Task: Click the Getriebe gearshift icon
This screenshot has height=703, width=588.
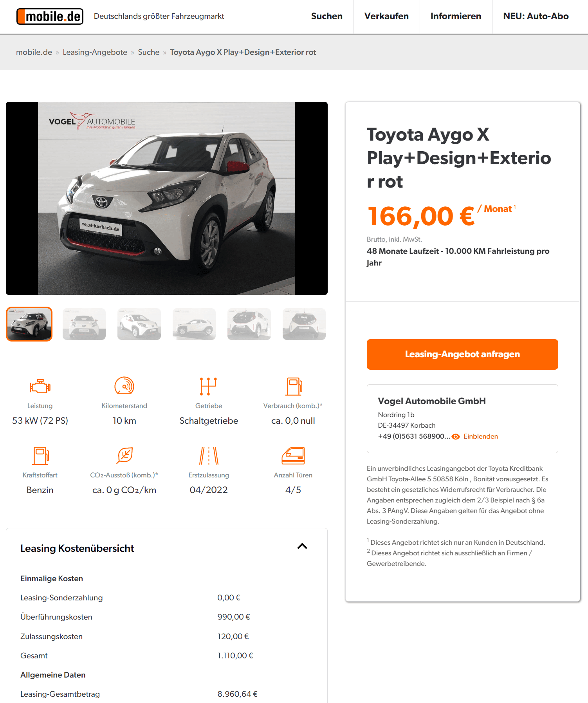Action: click(x=208, y=386)
